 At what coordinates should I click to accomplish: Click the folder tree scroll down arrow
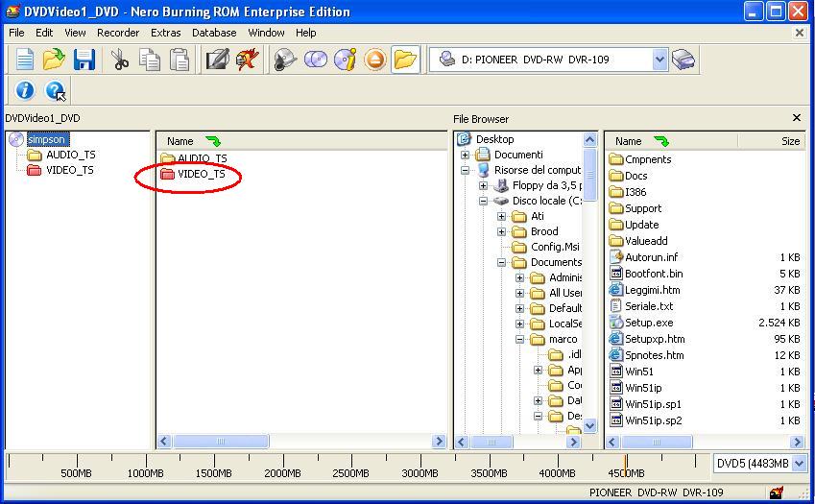(x=589, y=425)
